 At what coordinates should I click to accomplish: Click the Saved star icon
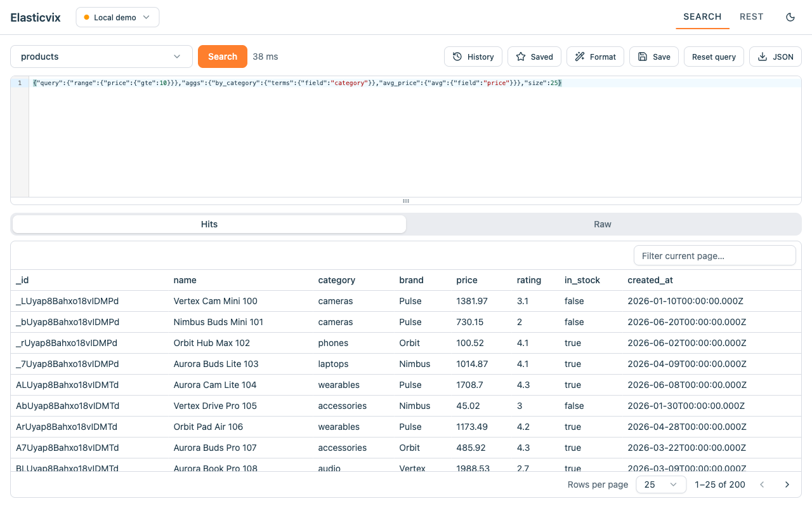521,57
